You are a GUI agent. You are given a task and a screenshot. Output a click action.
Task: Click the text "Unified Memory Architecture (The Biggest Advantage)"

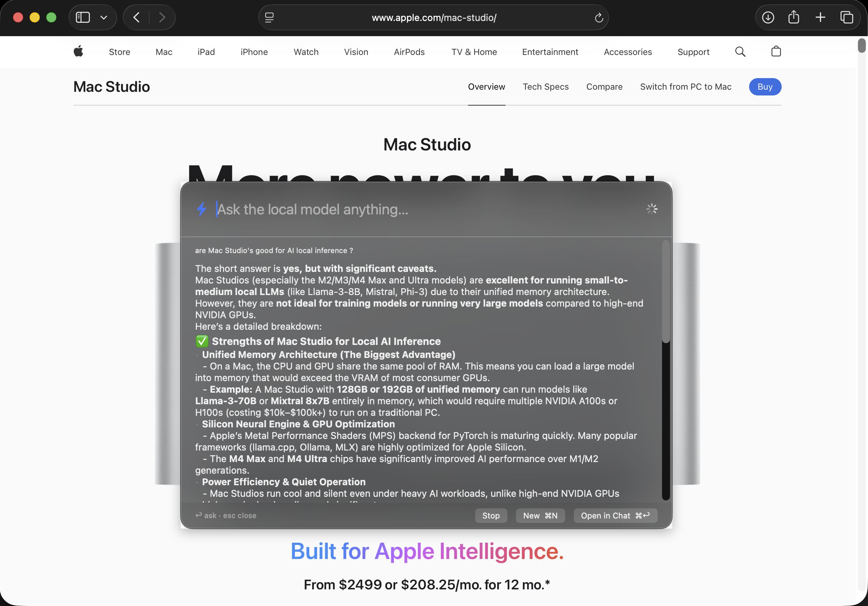328,354
